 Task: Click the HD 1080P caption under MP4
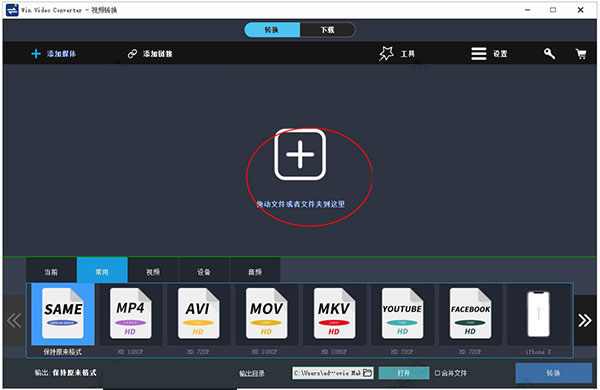[x=130, y=351]
